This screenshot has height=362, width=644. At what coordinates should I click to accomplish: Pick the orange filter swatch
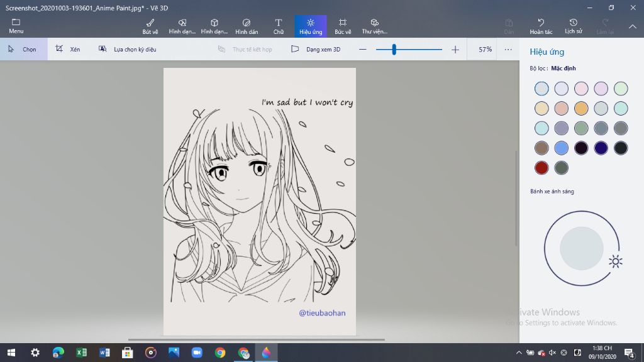[x=580, y=108]
